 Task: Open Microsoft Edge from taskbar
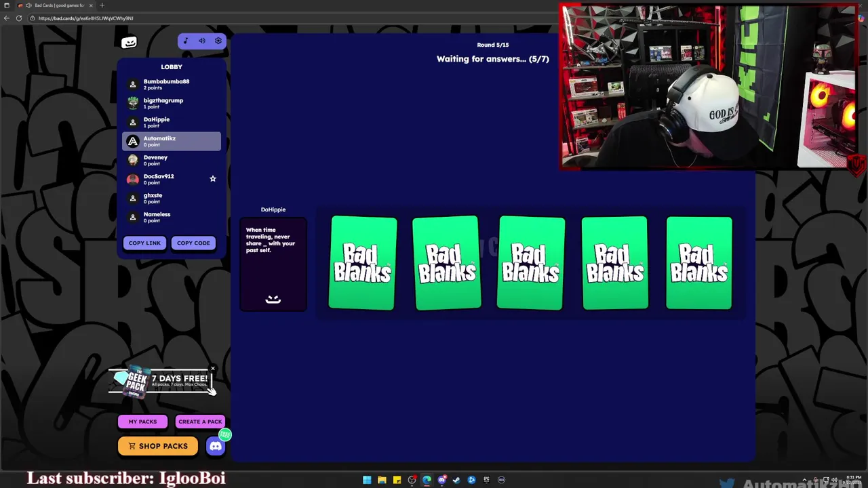point(427,480)
